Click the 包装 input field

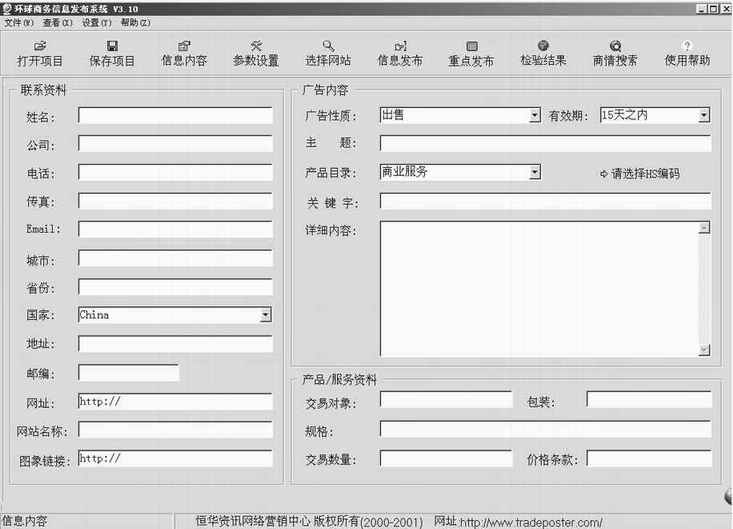pos(649,400)
